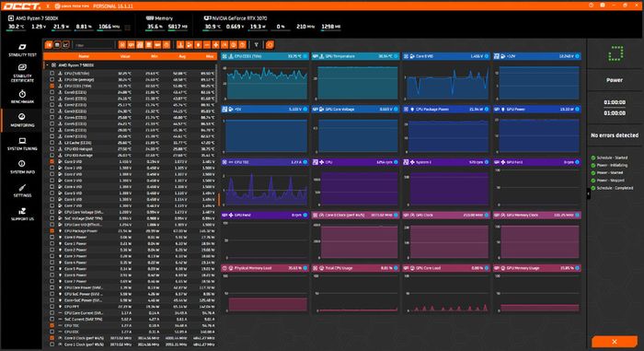Image resolution: width=644 pixels, height=351 pixels.
Task: Open the Stability Certificate section
Action: click(22, 73)
